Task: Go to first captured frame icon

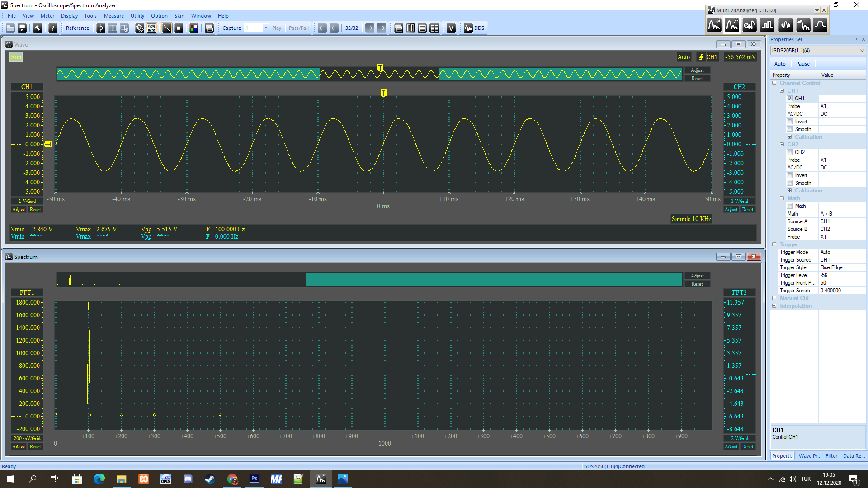Action: tap(322, 28)
